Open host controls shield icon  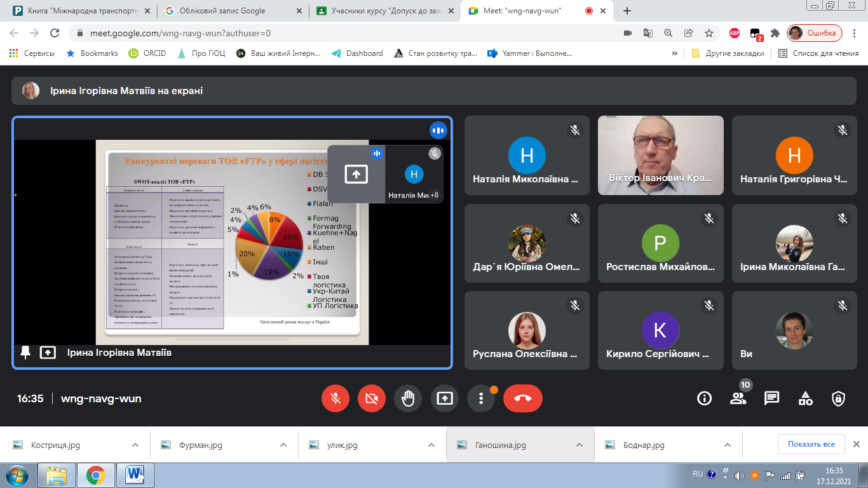(x=839, y=398)
